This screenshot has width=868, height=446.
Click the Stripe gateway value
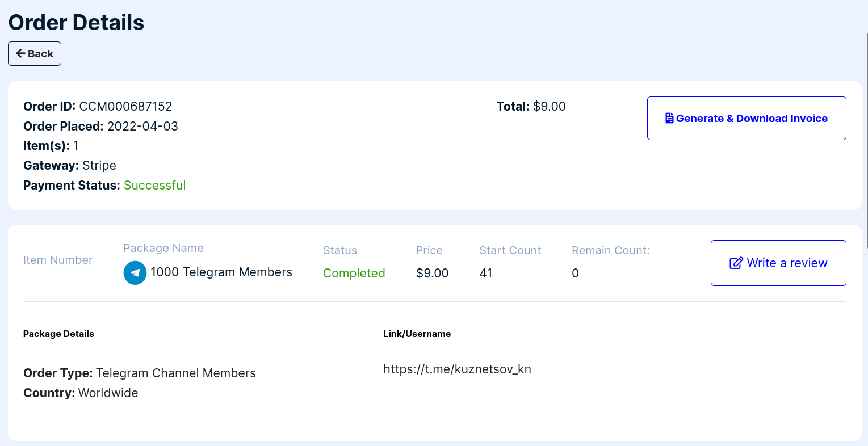(99, 165)
